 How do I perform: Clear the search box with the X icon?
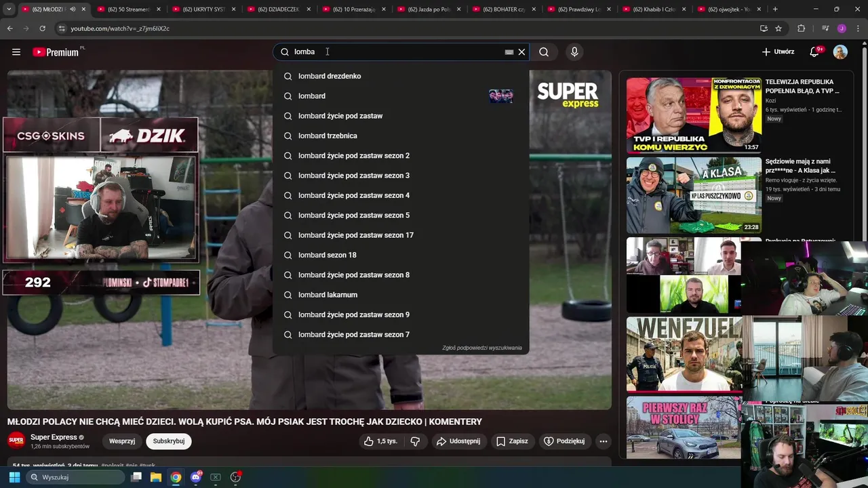tap(521, 52)
